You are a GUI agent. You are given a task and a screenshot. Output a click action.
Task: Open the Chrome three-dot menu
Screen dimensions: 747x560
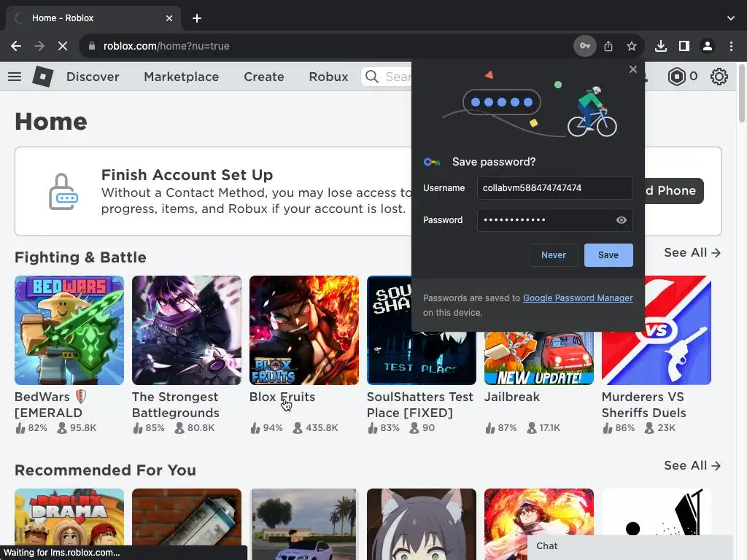(731, 46)
